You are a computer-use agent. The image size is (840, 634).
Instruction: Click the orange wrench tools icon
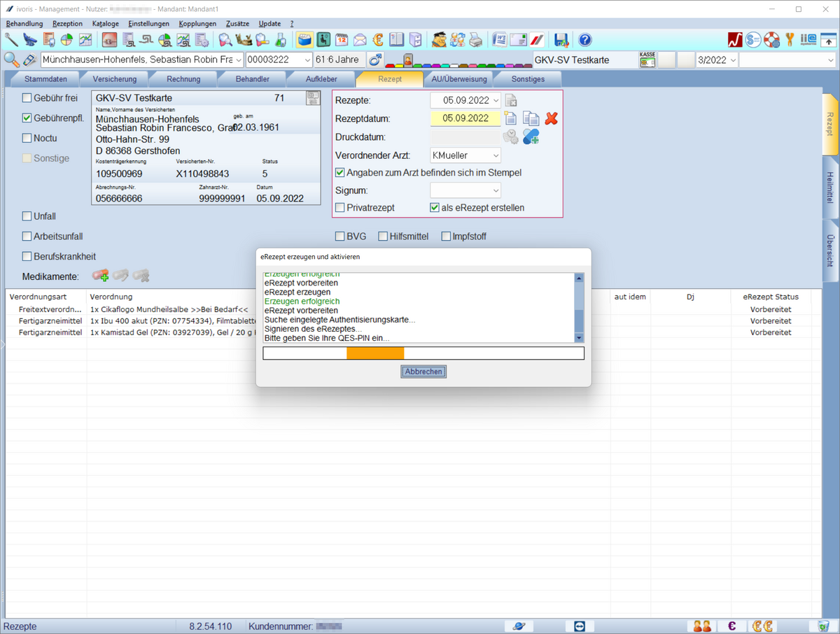pos(790,40)
